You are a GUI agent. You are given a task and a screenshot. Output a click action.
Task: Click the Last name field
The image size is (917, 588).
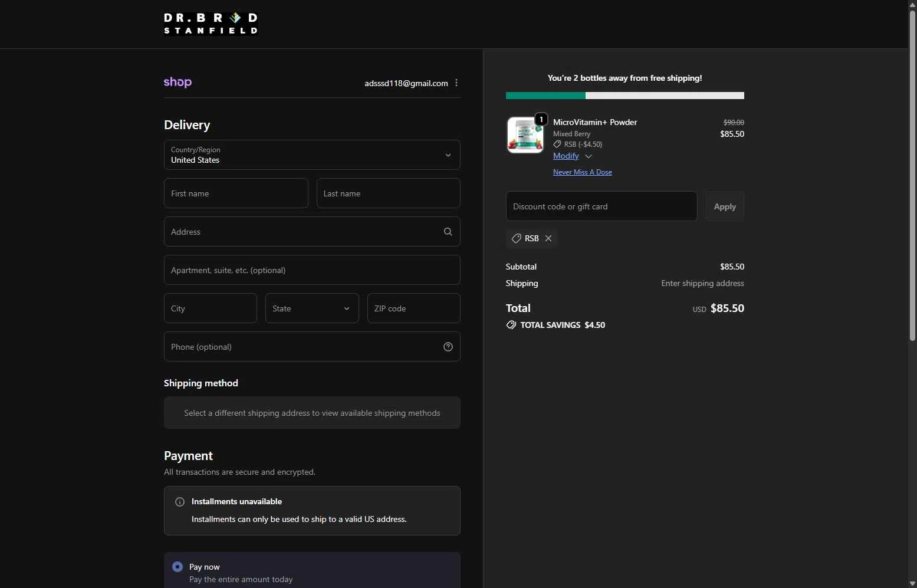(x=389, y=193)
